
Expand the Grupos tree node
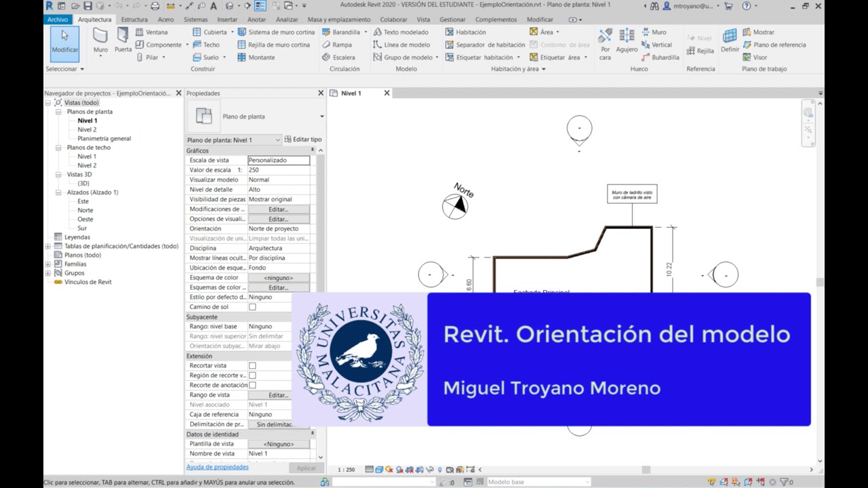pos(47,273)
